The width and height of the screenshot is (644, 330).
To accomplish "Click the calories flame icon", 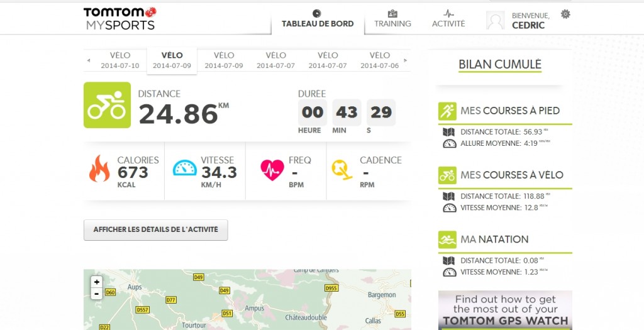I will (x=99, y=168).
